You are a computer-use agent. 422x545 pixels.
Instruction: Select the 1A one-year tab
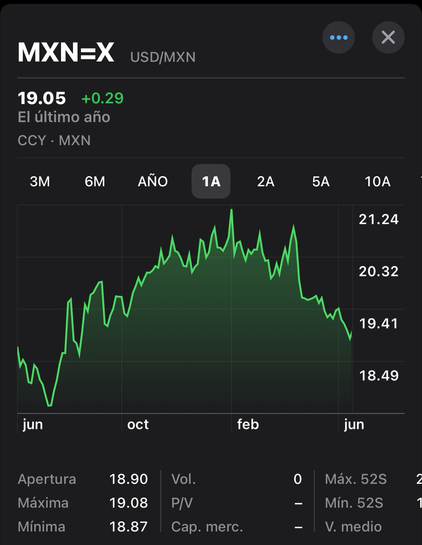click(211, 181)
